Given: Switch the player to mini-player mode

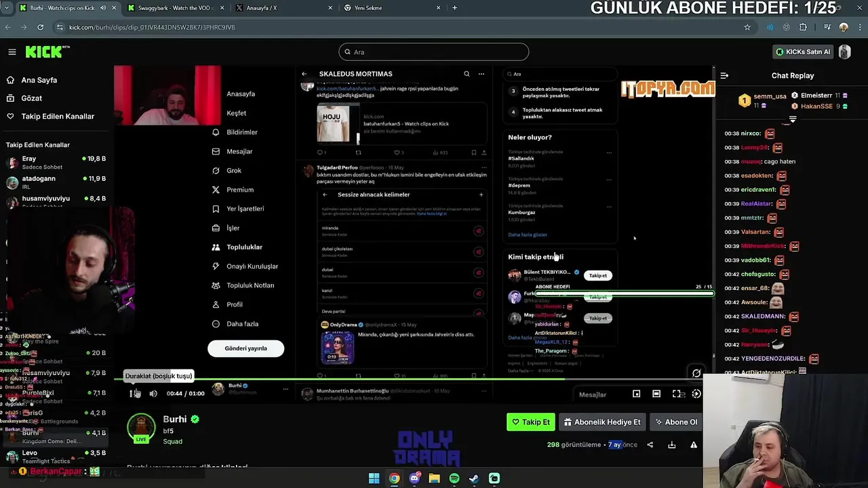Looking at the screenshot, I should [636, 394].
